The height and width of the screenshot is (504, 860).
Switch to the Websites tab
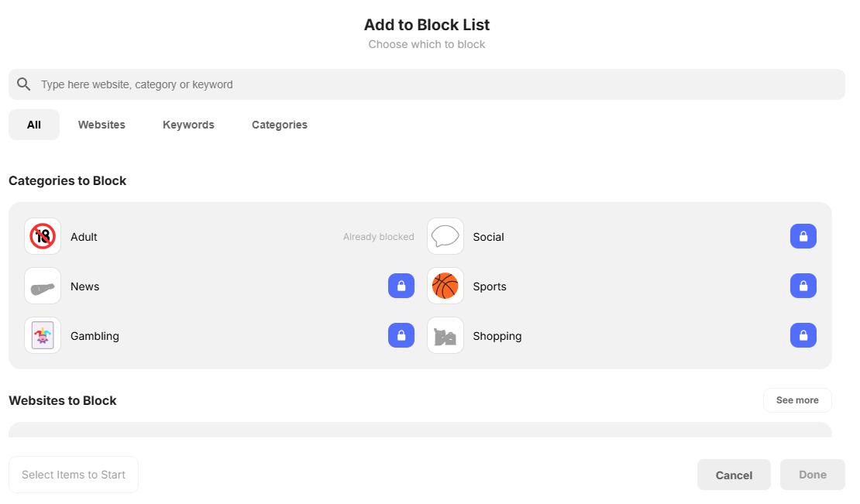[101, 124]
